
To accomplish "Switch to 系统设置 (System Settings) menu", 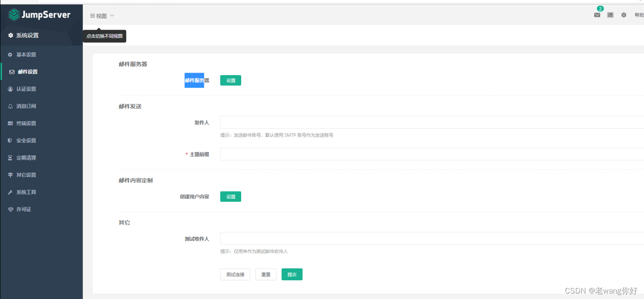I will [x=26, y=35].
